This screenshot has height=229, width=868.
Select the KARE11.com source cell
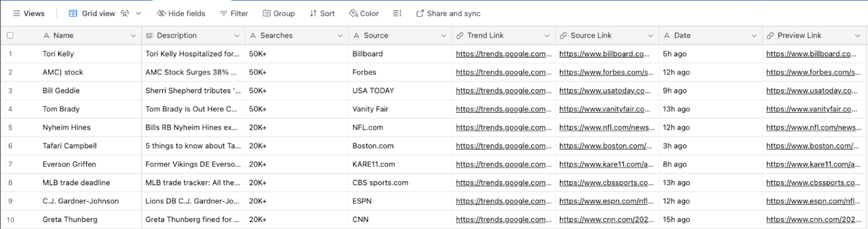pos(400,164)
